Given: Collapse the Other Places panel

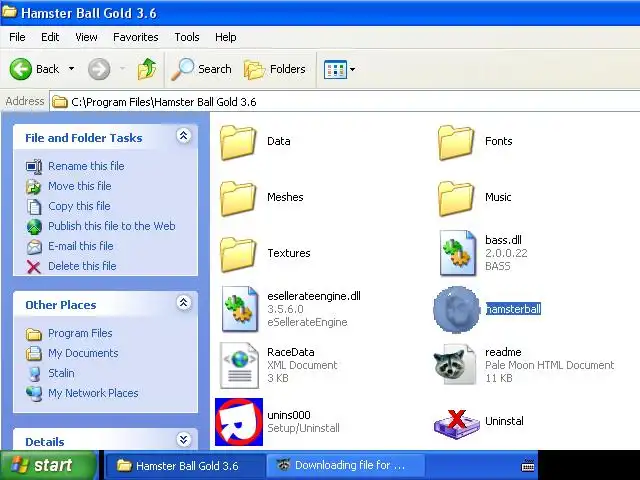Looking at the screenshot, I should (184, 302).
